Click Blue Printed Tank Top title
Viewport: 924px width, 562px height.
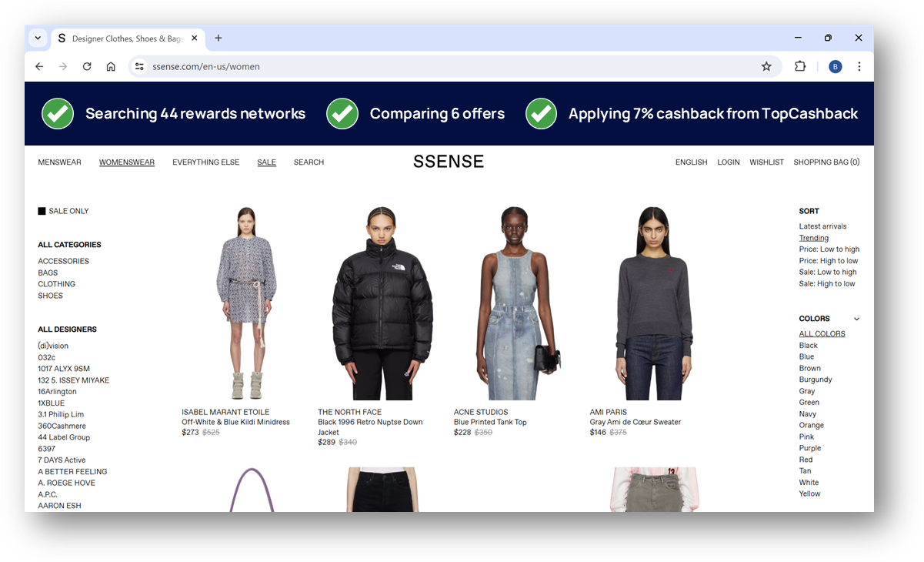point(490,423)
